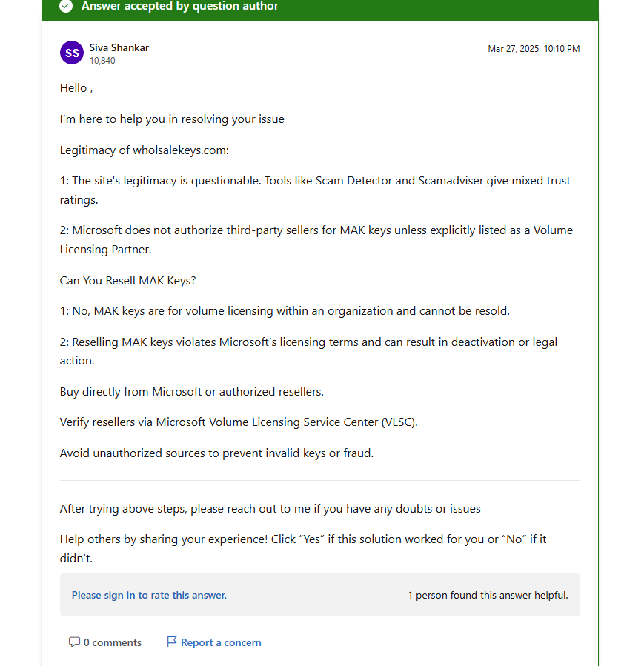Click the Answer accepted by question author banner

(320, 8)
